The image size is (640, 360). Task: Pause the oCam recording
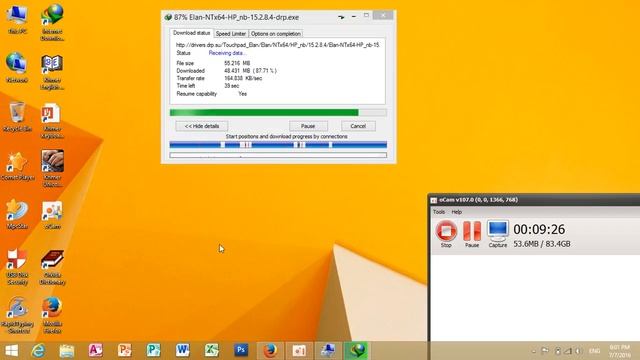pyautogui.click(x=472, y=234)
